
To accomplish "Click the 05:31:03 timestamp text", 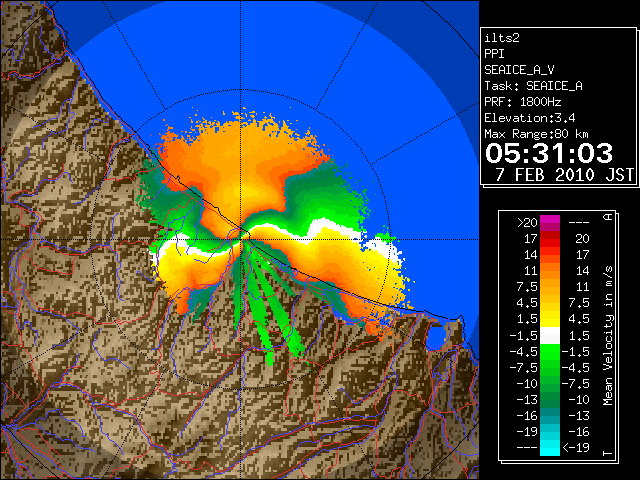I will [549, 153].
